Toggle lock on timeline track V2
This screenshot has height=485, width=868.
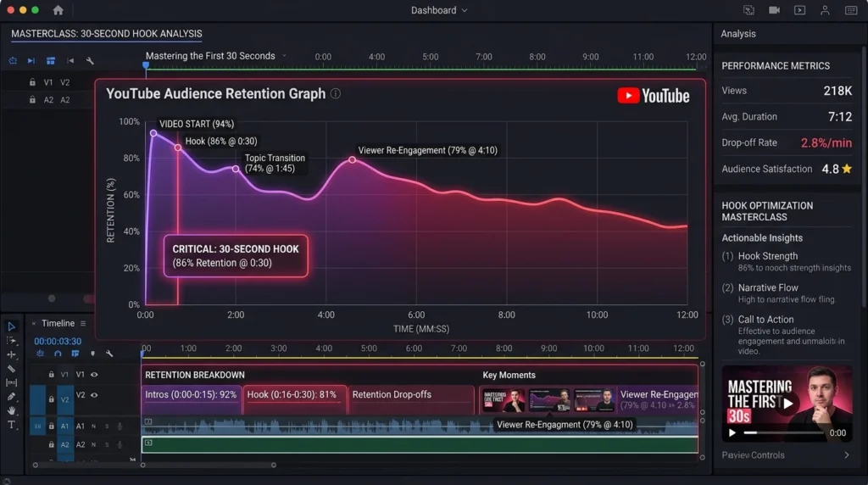51,399
